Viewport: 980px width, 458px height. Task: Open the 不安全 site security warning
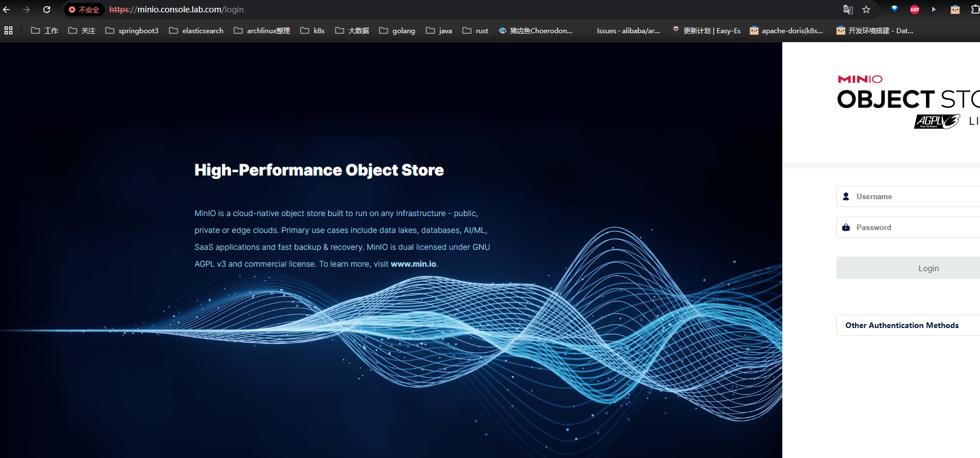[84, 10]
